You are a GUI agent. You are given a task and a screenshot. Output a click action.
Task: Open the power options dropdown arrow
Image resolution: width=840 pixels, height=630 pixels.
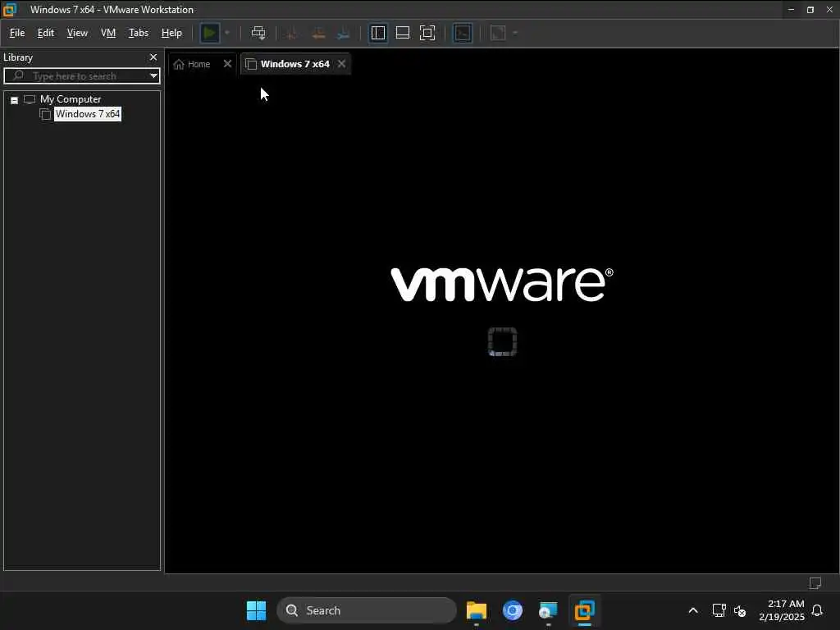click(227, 33)
